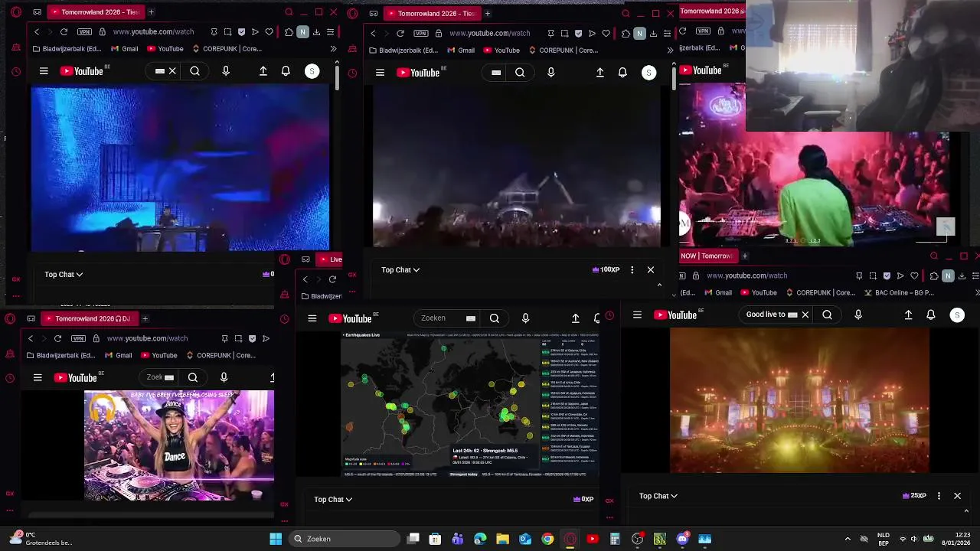
Task: Open chat options three dots beside 100XP
Action: 632,269
